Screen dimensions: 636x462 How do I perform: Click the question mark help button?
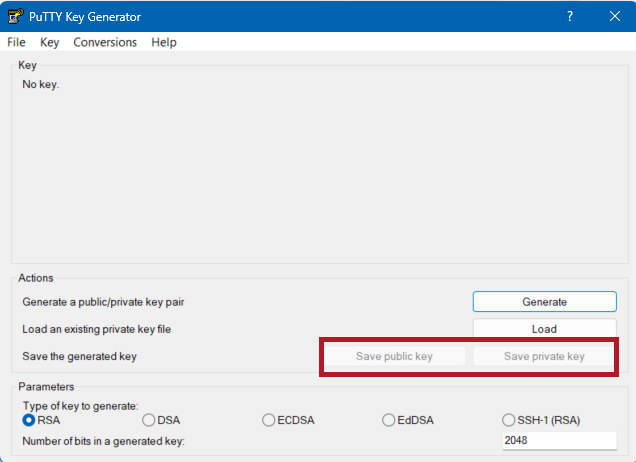570,16
